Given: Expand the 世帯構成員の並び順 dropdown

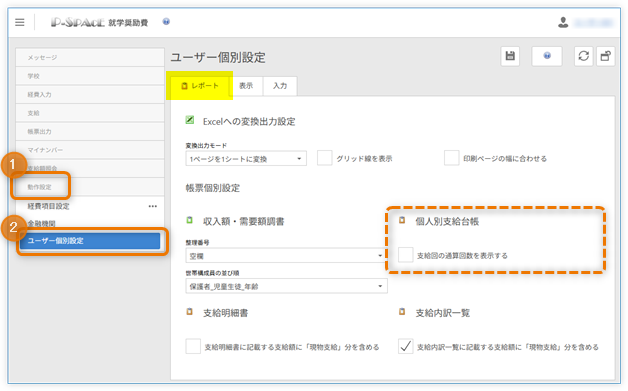Looking at the screenshot, I should click(286, 286).
